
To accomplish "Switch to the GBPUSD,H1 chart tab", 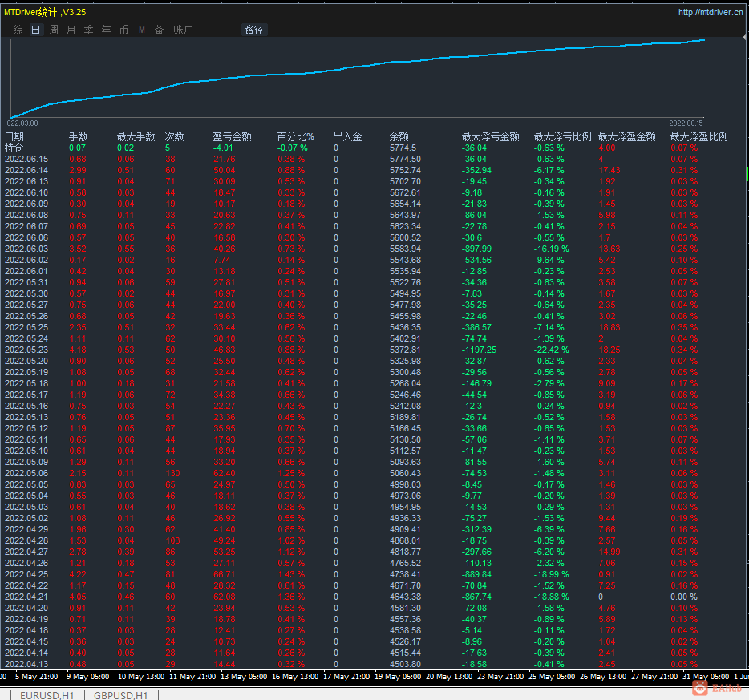I will 121,695.
